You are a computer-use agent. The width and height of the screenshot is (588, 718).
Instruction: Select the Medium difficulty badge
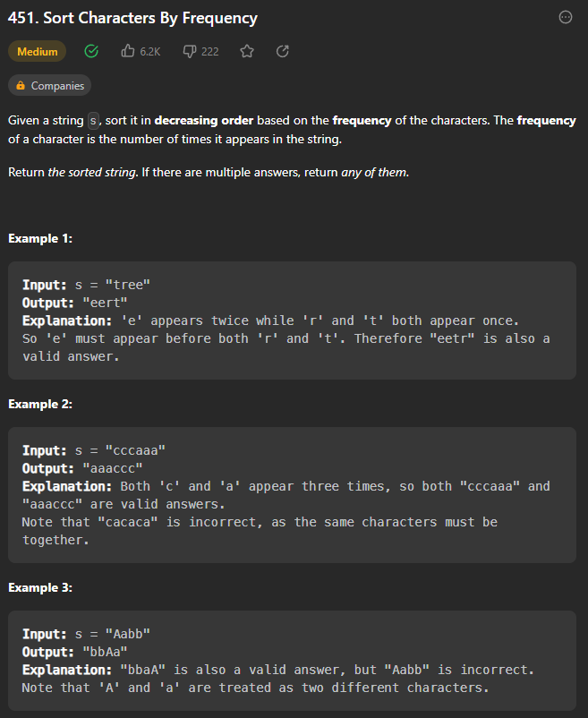click(x=37, y=51)
